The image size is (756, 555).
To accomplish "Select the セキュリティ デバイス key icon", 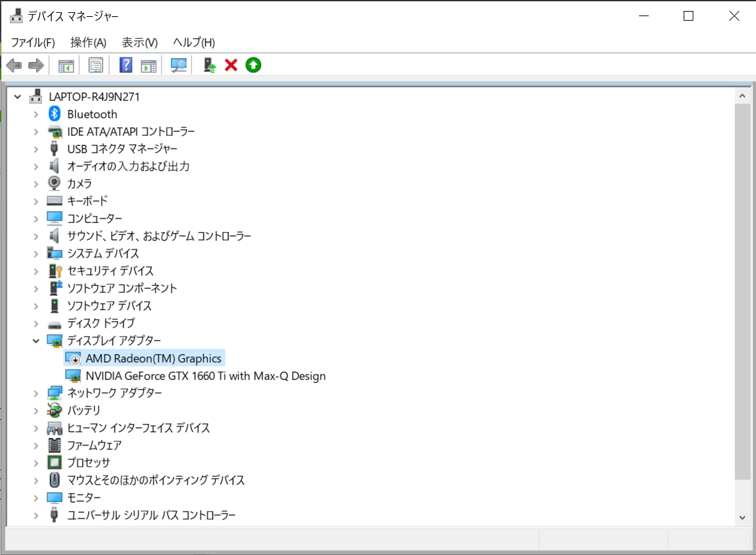I will pyautogui.click(x=55, y=271).
